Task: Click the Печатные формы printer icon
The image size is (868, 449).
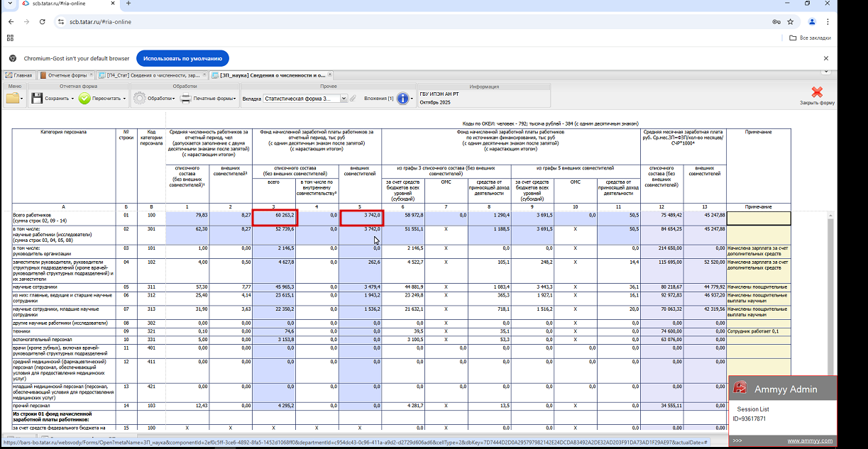Action: (x=186, y=99)
